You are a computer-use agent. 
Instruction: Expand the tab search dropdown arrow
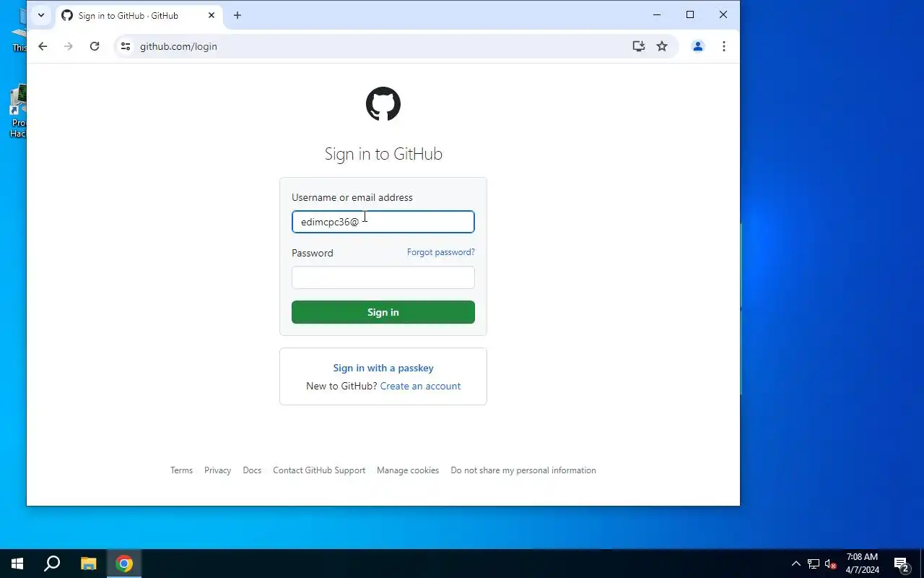(41, 15)
